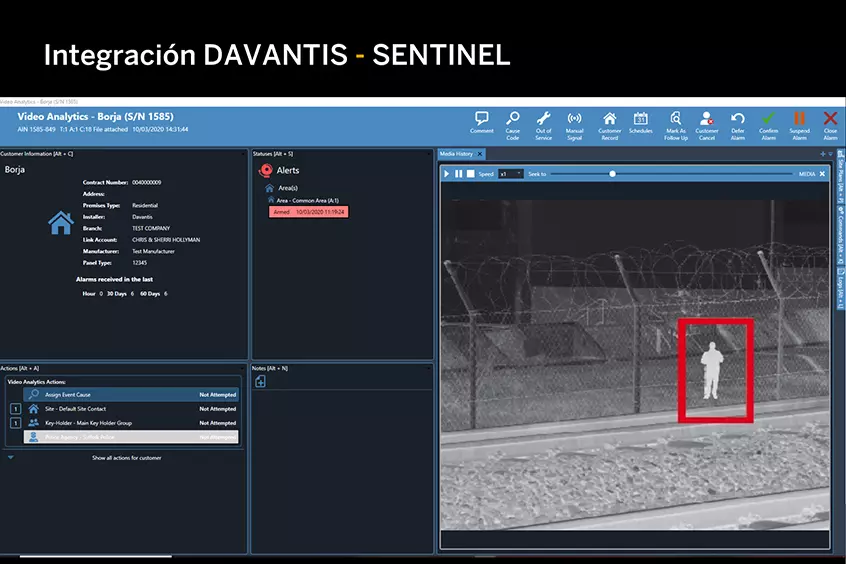This screenshot has width=846, height=564.
Task: Click Contract Number value 0040000009
Action: (146, 182)
